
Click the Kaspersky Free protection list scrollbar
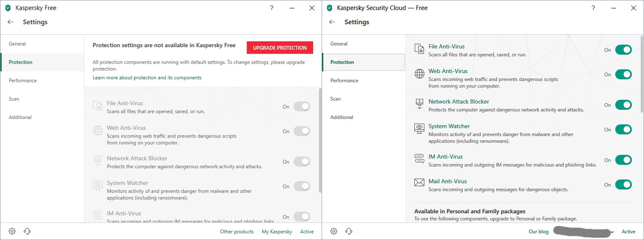(320, 140)
